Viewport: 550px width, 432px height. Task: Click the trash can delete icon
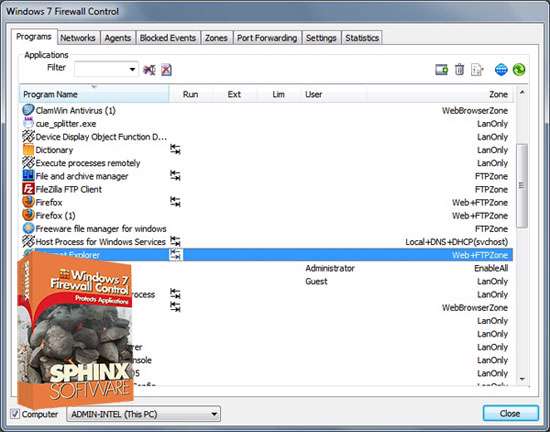pyautogui.click(x=460, y=69)
